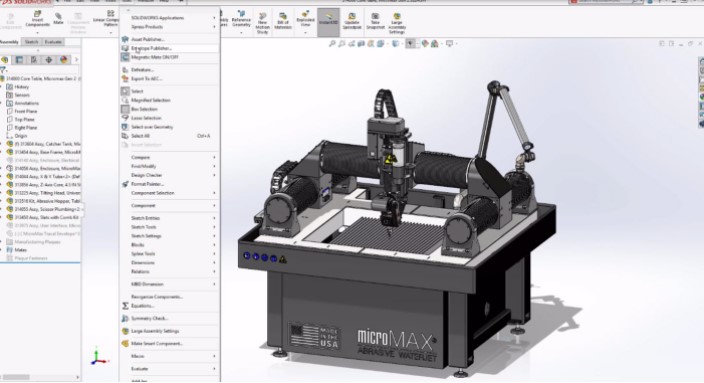Expand the Linear Component Pattern dropdown arrow
704x383 pixels.
click(110, 32)
